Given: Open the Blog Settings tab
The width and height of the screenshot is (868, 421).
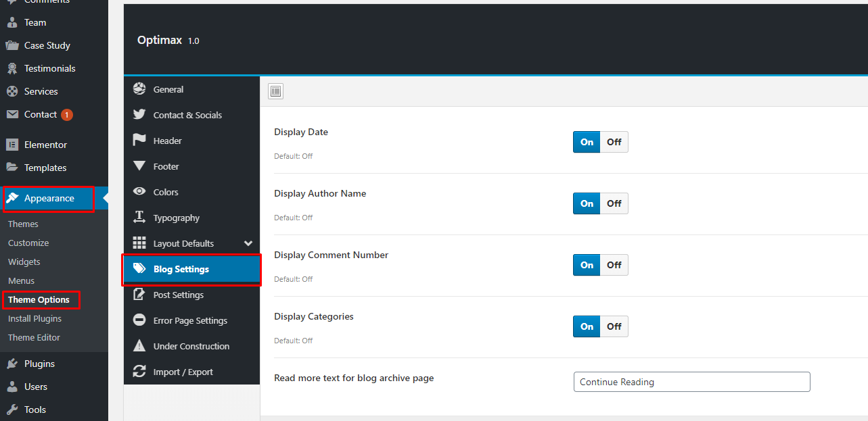Looking at the screenshot, I should click(192, 269).
